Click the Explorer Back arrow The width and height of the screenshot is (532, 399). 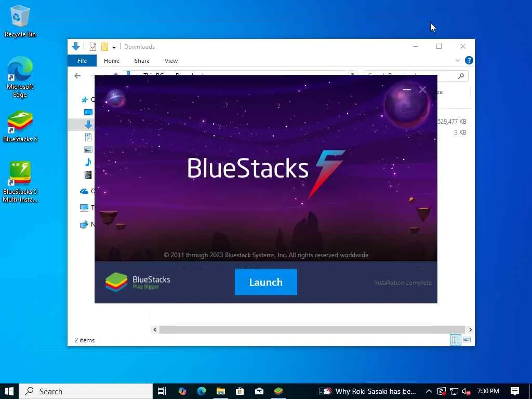(x=77, y=76)
